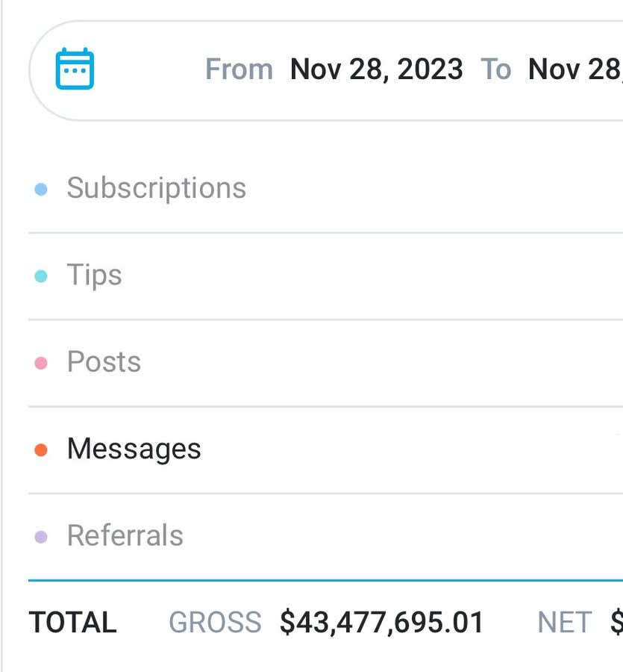
Task: Toggle the Referrals legend entry
Action: coord(123,535)
